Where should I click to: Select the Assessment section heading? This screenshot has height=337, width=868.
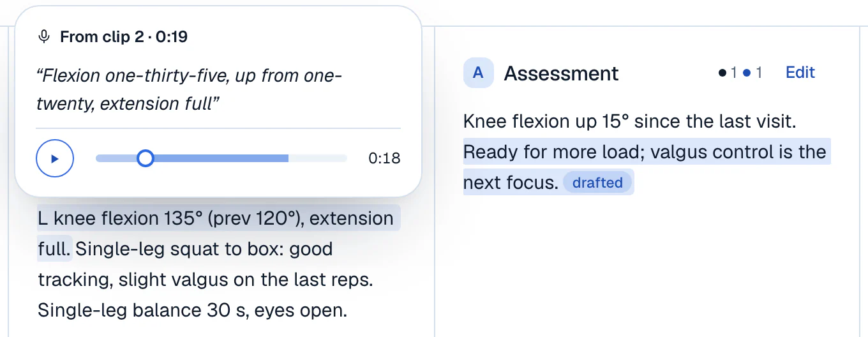[561, 73]
